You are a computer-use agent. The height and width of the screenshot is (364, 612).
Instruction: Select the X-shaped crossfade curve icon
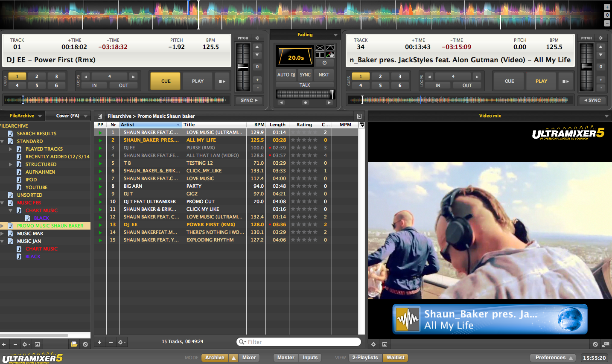[320, 48]
